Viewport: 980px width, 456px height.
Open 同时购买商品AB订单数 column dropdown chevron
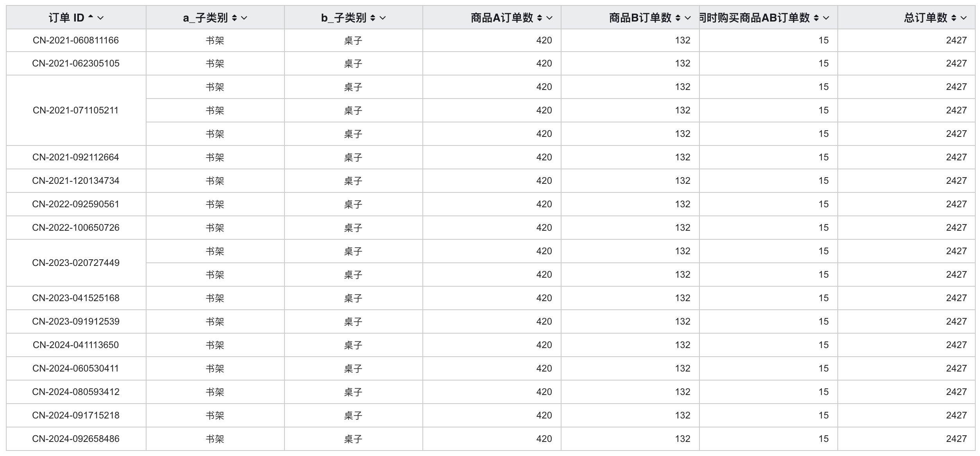826,18
